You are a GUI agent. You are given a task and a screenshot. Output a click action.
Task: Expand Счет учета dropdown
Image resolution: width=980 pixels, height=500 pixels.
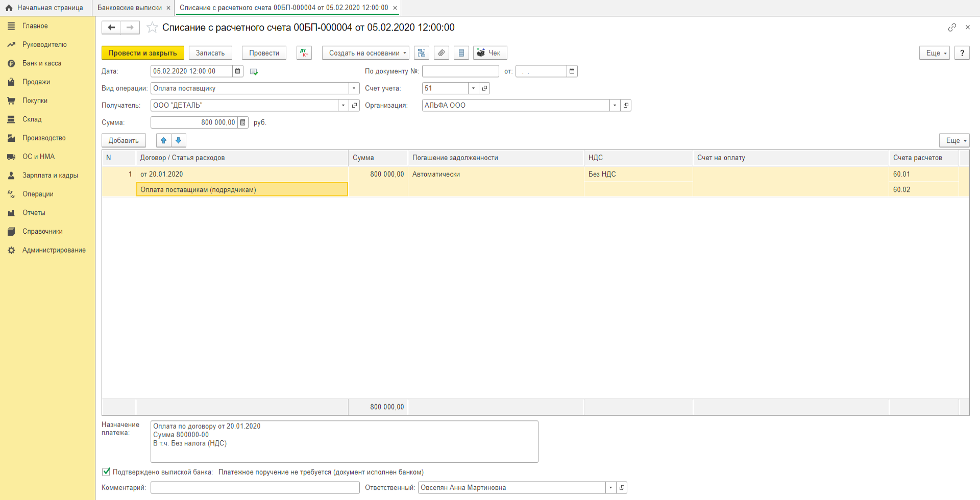(x=474, y=88)
